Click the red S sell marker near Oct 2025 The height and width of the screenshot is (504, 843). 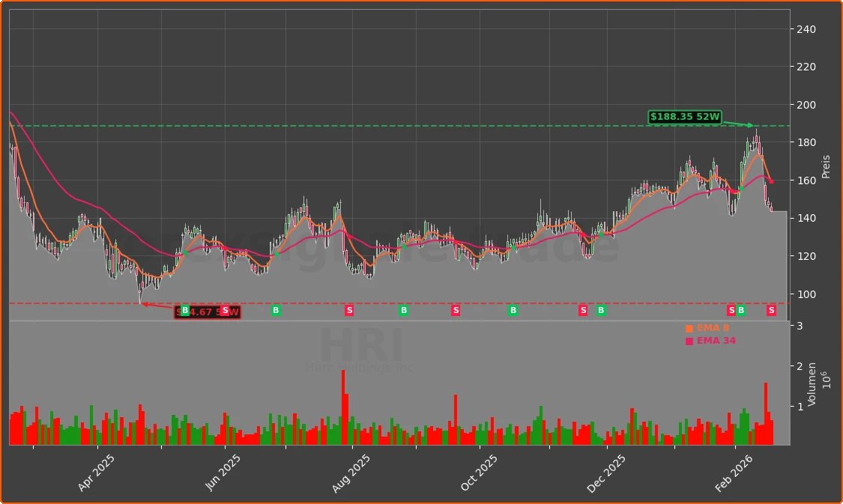[x=456, y=311]
